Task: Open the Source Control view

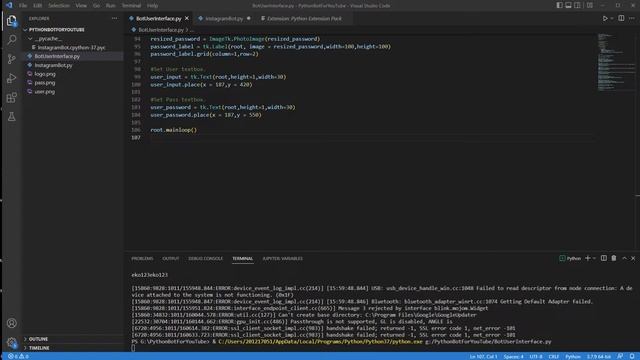Action: [x=11, y=59]
